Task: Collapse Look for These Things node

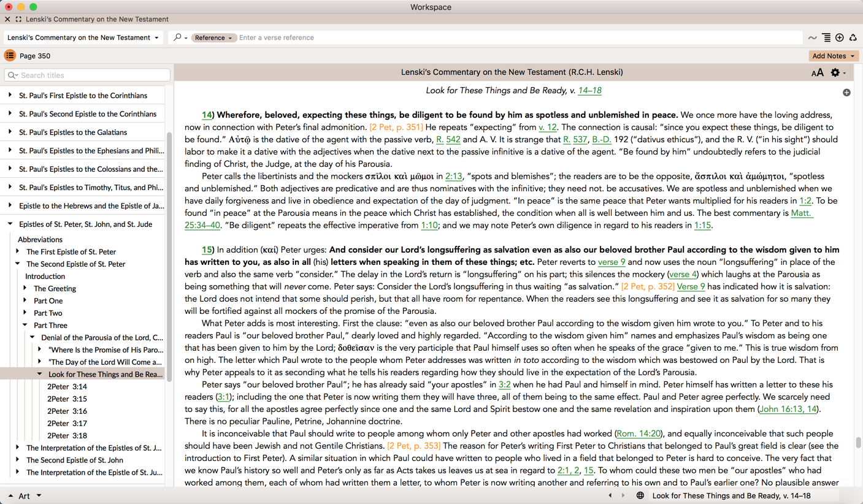Action: 40,374
